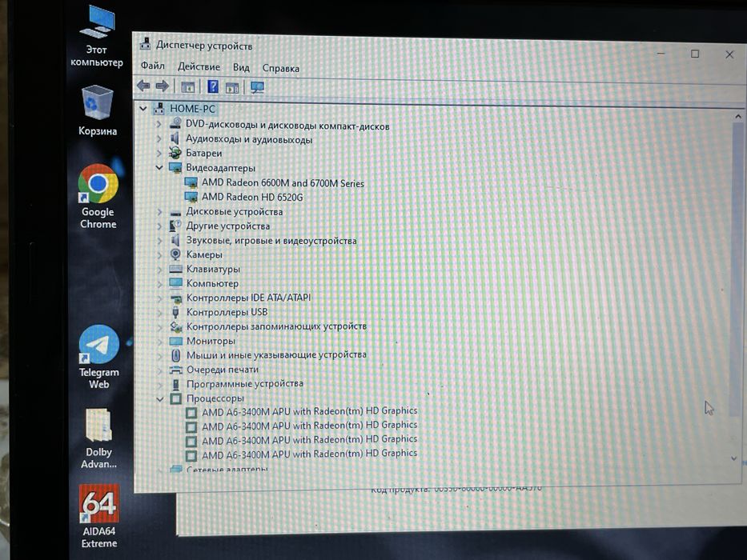Click the Back arrow toolbar icon
747x560 pixels.
click(143, 86)
